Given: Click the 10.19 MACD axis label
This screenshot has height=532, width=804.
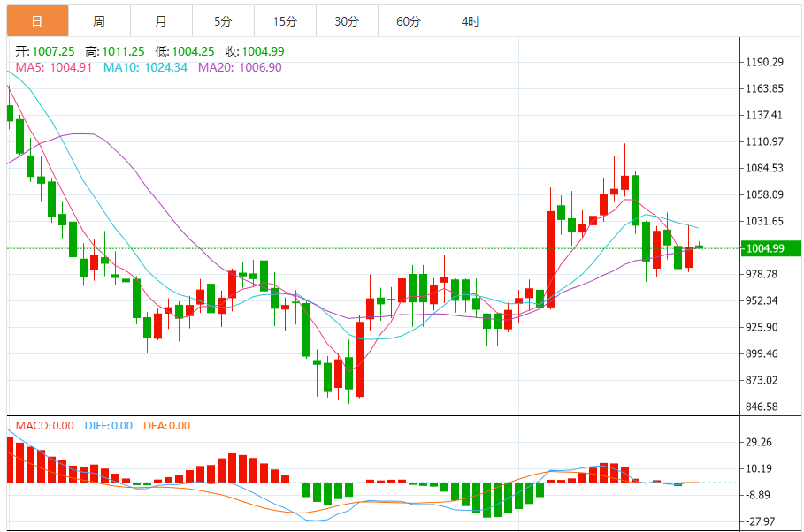Looking at the screenshot, I should pyautogui.click(x=759, y=468).
